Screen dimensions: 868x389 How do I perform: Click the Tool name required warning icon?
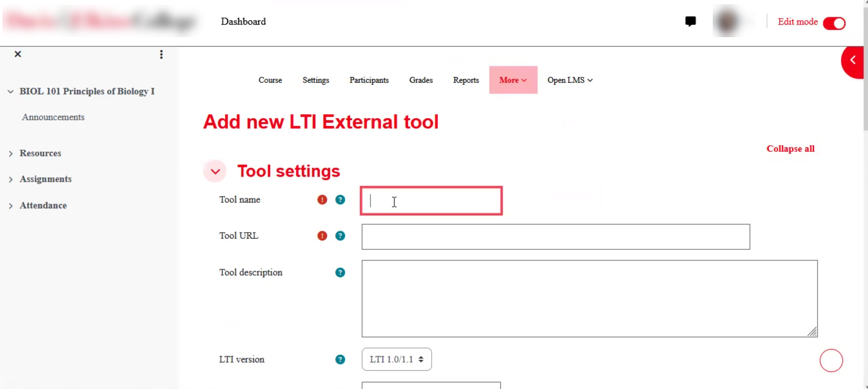(x=322, y=200)
